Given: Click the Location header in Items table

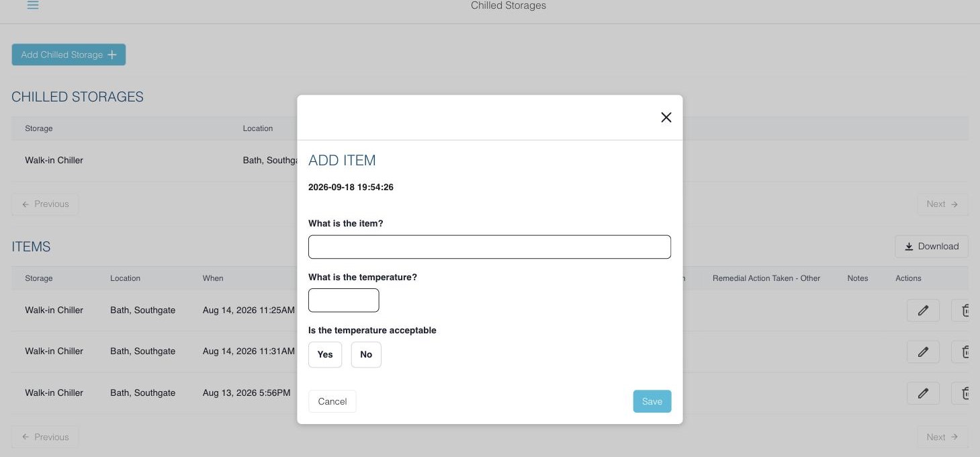Looking at the screenshot, I should [x=125, y=278].
